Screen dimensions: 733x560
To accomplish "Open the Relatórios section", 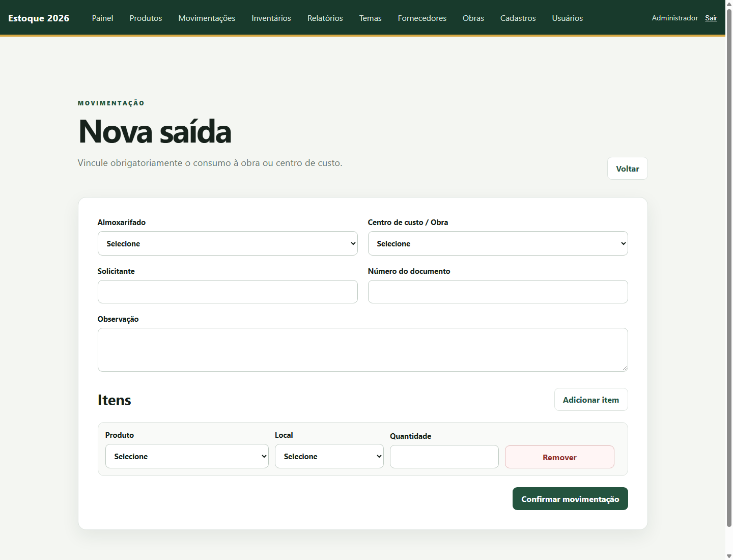I will (325, 18).
